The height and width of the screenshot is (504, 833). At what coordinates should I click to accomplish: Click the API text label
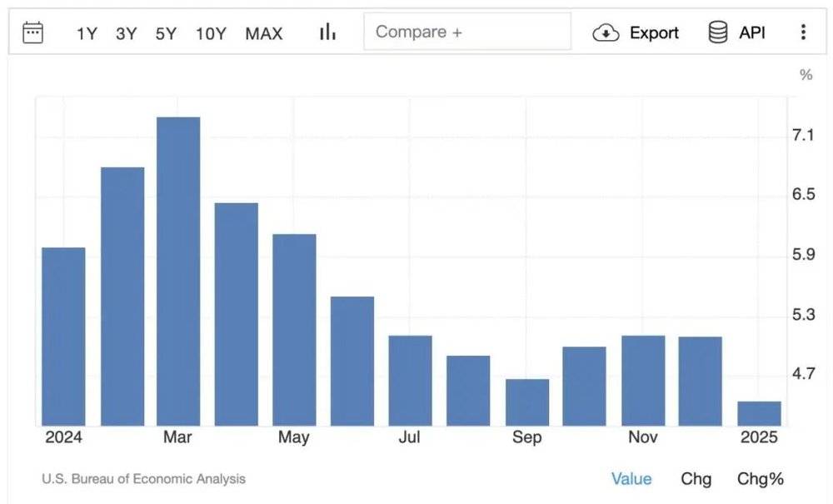[x=752, y=33]
